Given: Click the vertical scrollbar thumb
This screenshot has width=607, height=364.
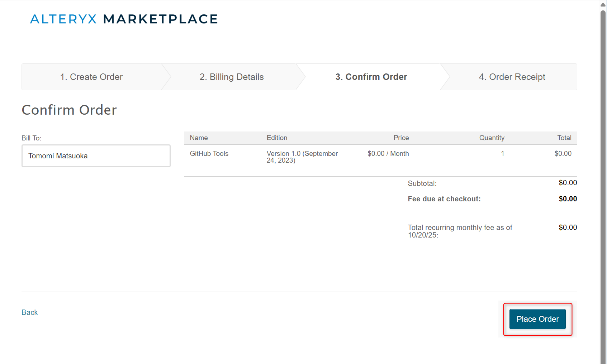Looking at the screenshot, I should [x=603, y=179].
